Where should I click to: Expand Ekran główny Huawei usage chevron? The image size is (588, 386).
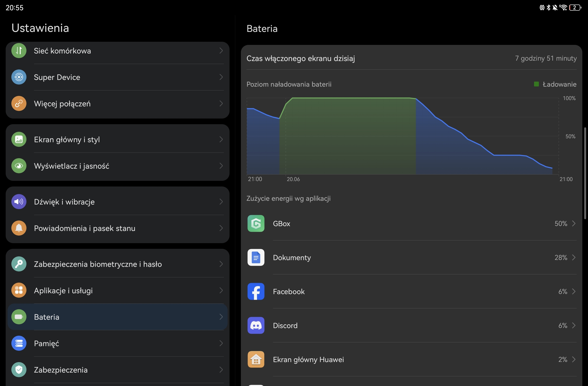[x=574, y=359]
